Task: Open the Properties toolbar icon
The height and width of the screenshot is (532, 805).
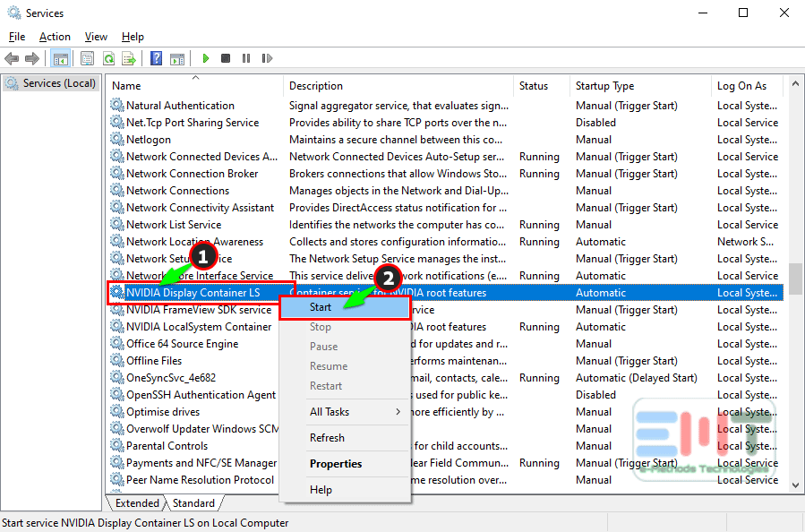Action: 88,59
